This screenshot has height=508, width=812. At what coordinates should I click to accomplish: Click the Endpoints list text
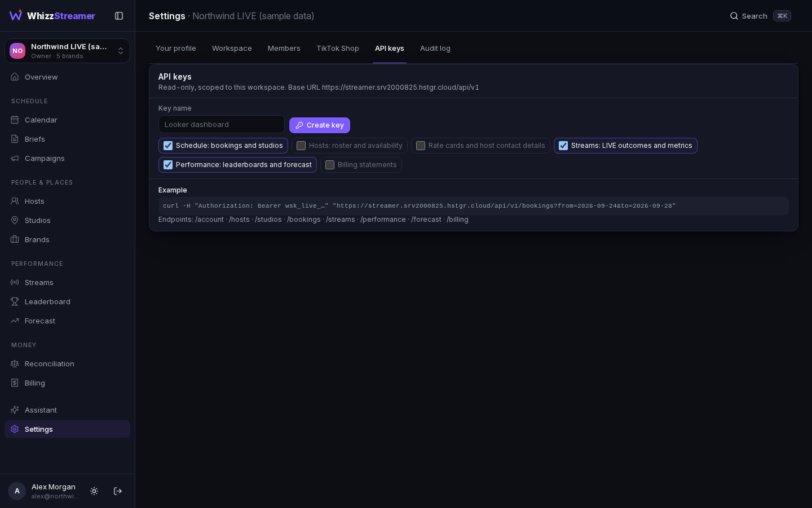point(314,220)
